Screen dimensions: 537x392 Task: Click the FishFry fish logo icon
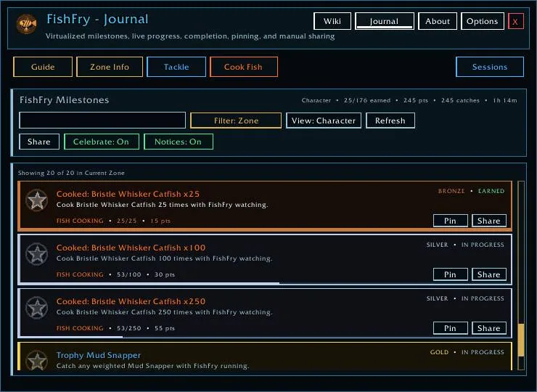tap(27, 24)
